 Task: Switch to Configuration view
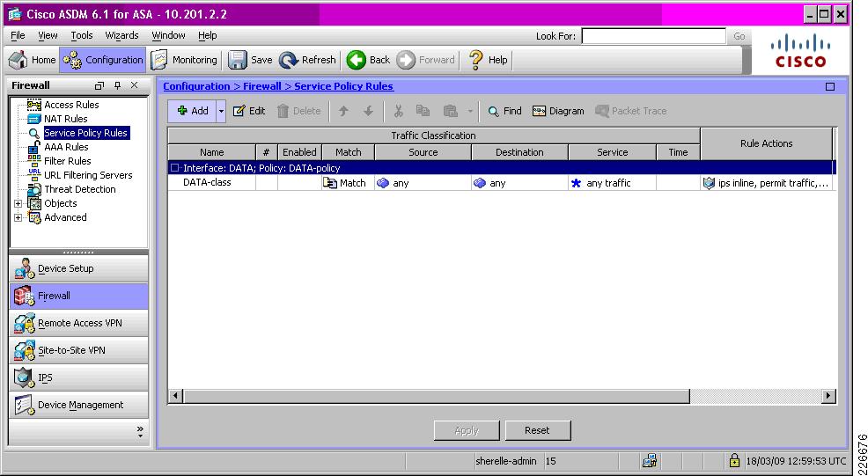[102, 60]
